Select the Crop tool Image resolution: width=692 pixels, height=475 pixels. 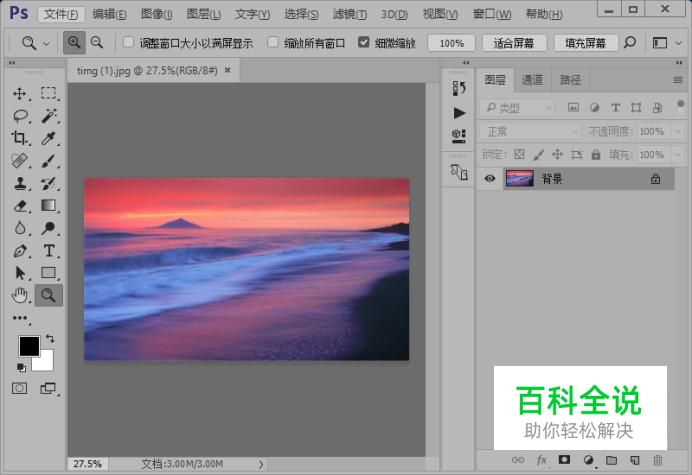click(x=20, y=138)
